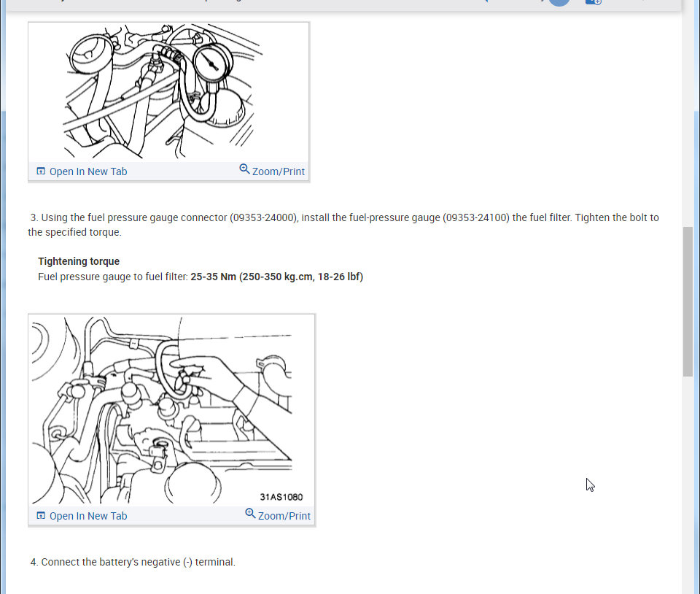Click the torque value '25-35 Nm' text
The width and height of the screenshot is (700, 594).
click(213, 277)
